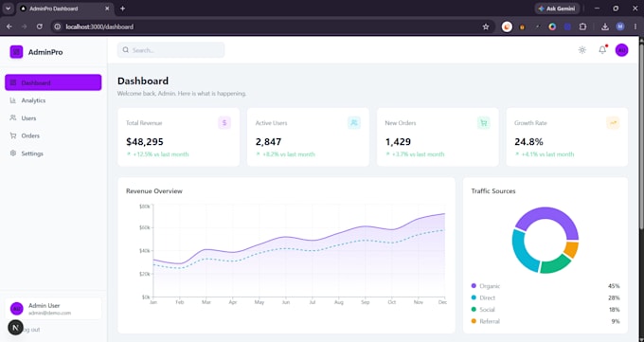Click the Direct legend color dot
The image size is (644, 342).
474,297
